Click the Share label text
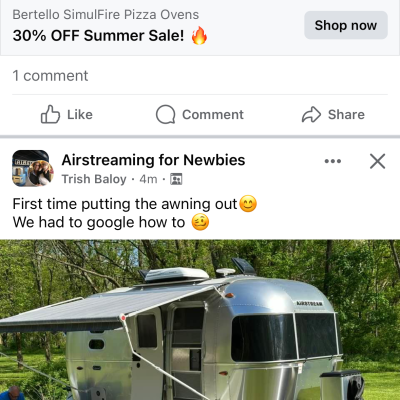The height and width of the screenshot is (400, 400). (346, 114)
